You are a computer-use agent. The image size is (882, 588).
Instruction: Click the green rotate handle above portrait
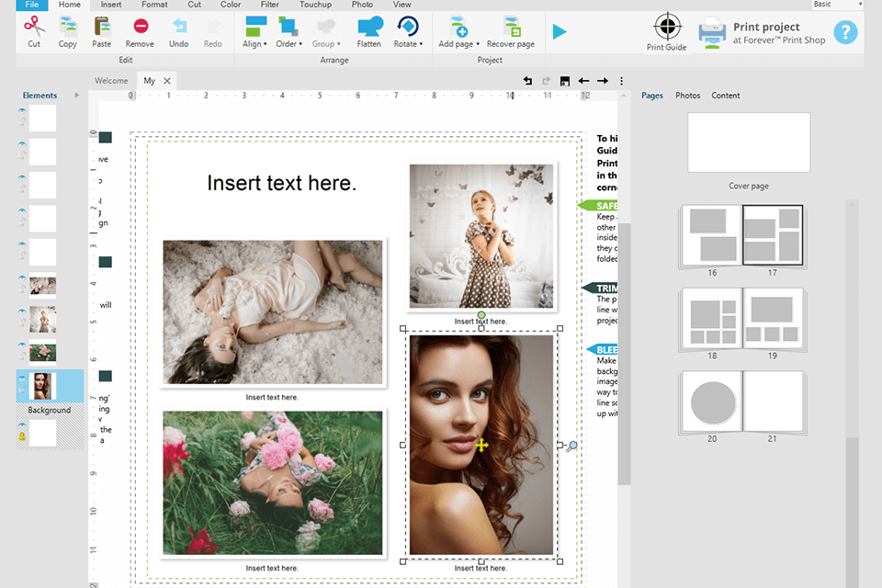pyautogui.click(x=481, y=315)
